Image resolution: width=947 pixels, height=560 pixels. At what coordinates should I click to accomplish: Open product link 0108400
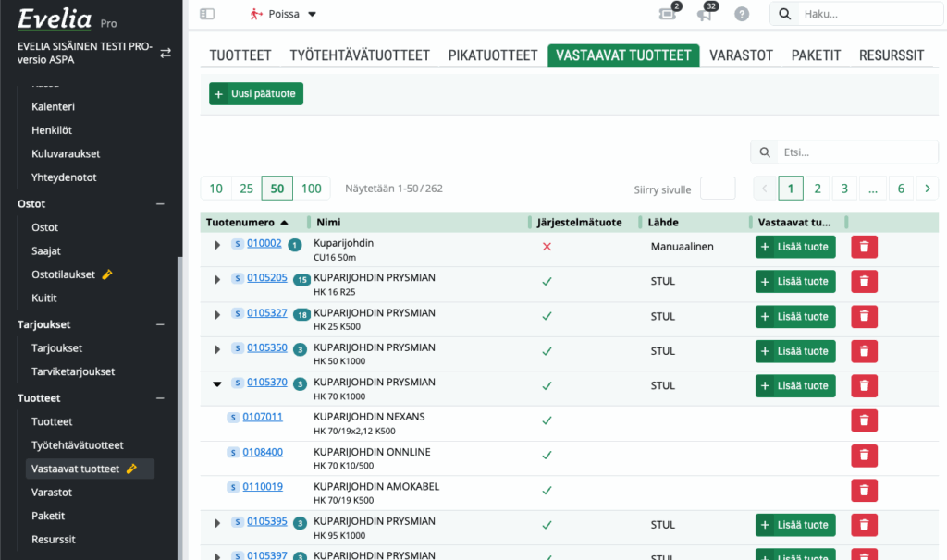(263, 452)
